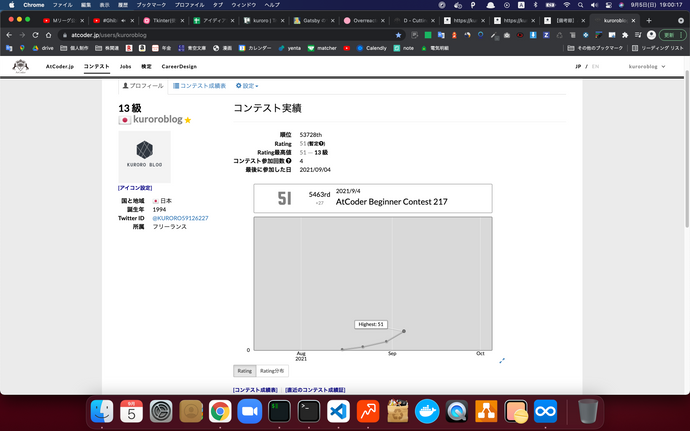Viewport: 690px width, 431px height.
Task: Open the CareerDesign nav item
Action: click(179, 66)
